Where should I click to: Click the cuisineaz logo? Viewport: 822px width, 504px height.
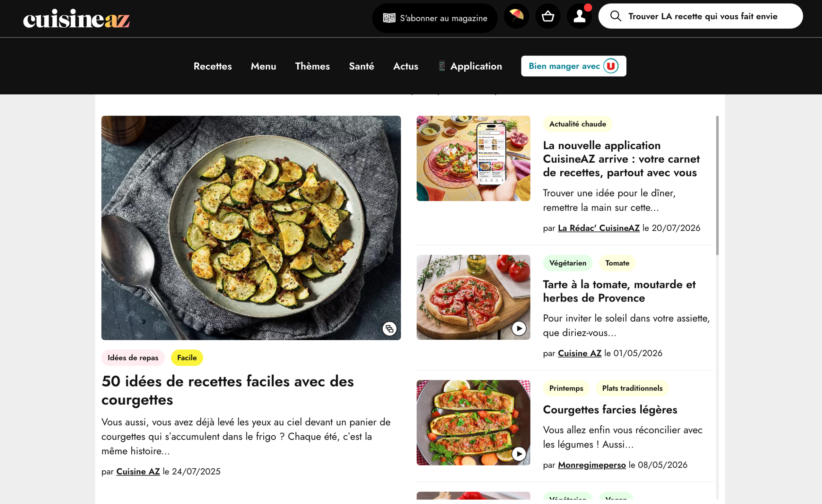(x=76, y=18)
